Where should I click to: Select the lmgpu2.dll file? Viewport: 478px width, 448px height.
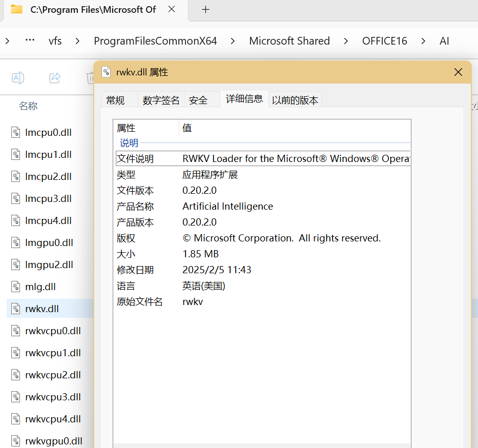(49, 264)
